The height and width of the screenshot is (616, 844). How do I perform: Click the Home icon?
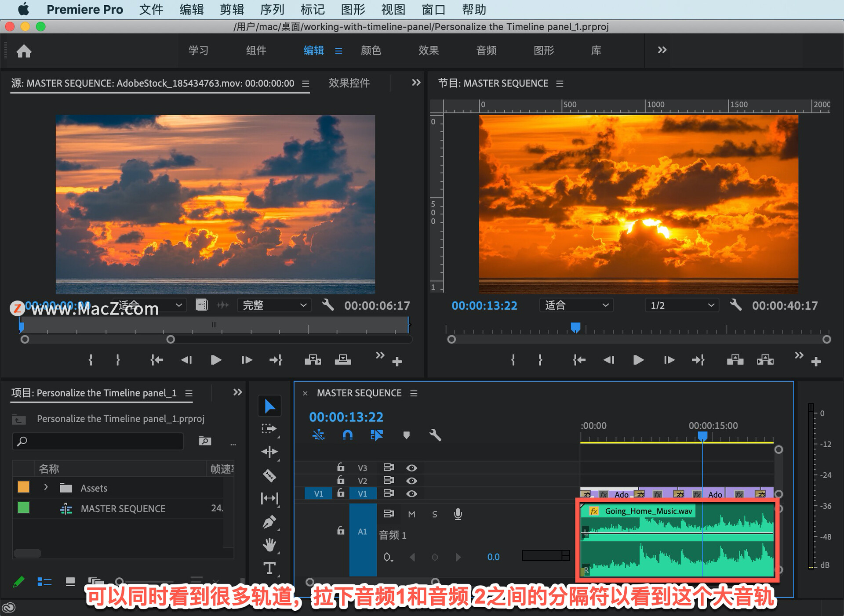tap(24, 51)
